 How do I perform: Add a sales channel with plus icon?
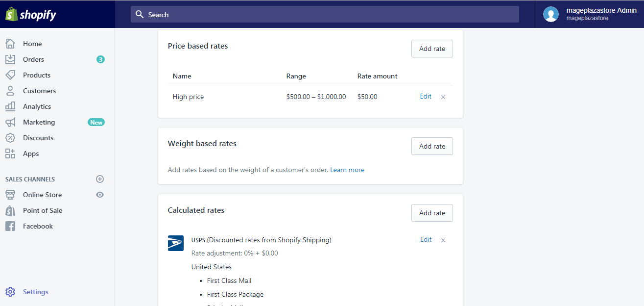(100, 179)
